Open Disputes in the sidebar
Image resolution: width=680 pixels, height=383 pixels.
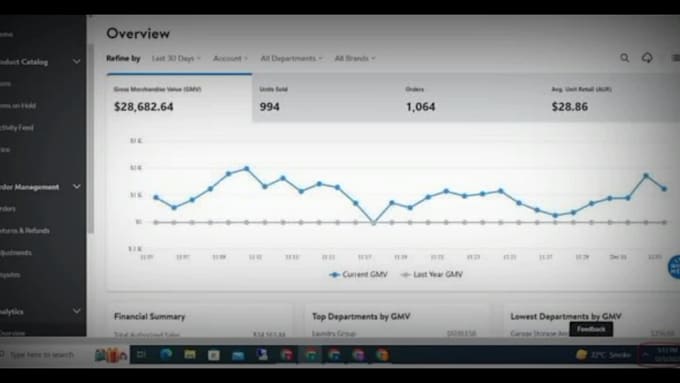tap(10, 275)
